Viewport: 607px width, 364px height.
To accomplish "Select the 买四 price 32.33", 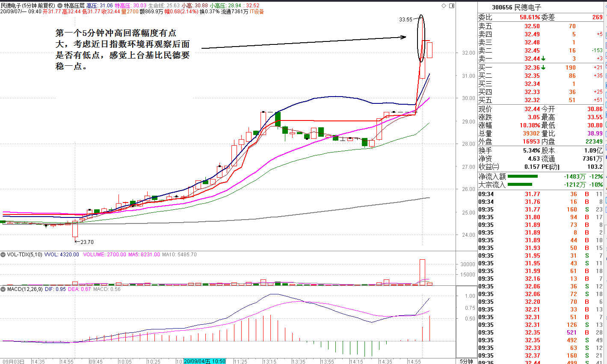I will pyautogui.click(x=532, y=92).
